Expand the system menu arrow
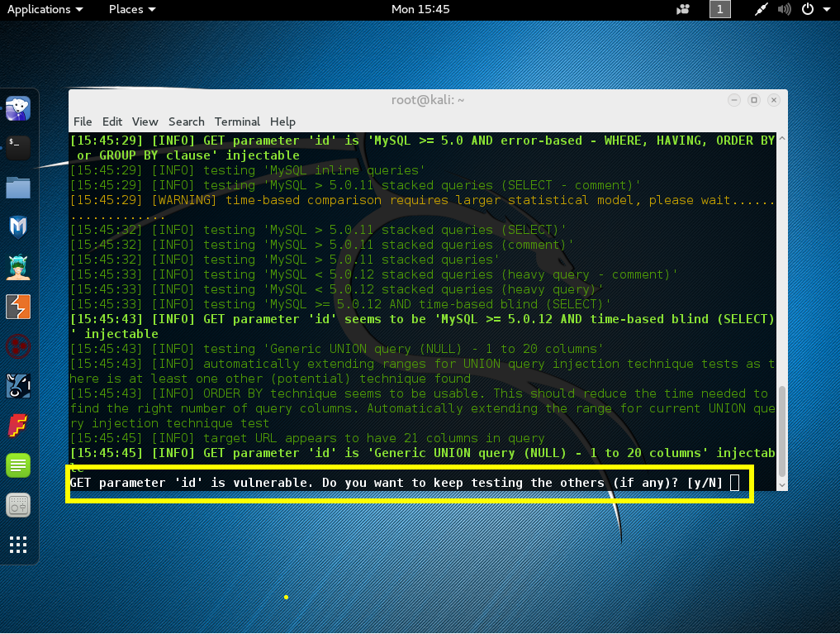 [x=827, y=9]
